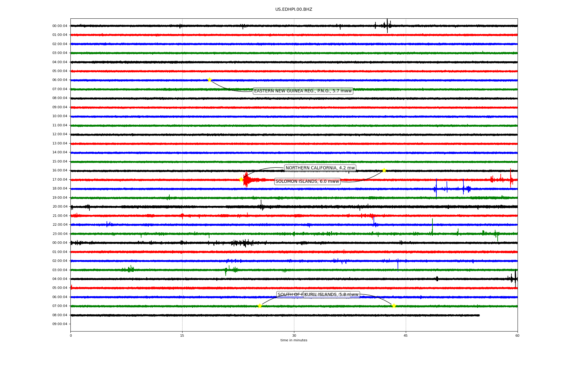Click the 15 minute x-axis tick label
The height and width of the screenshot is (368, 588).
click(182, 335)
